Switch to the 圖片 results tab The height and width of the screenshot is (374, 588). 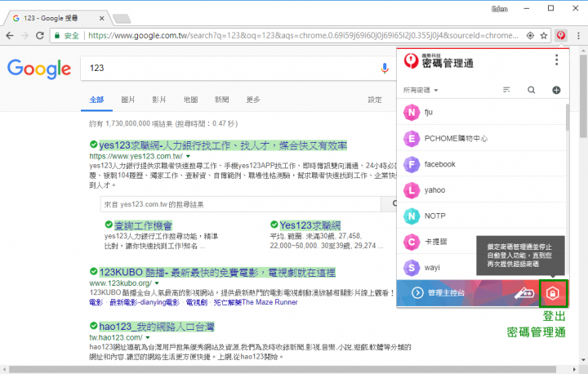click(x=128, y=100)
